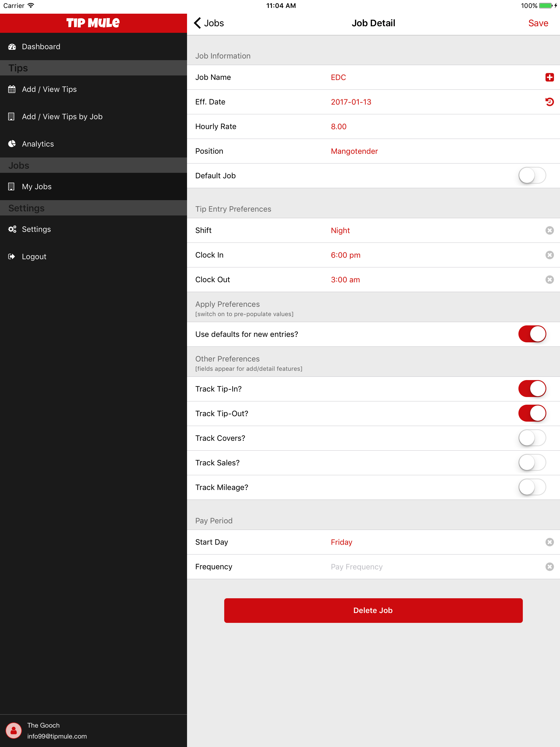Click the Tip Mule logo header
Viewport: 560px width, 747px height.
93,23
